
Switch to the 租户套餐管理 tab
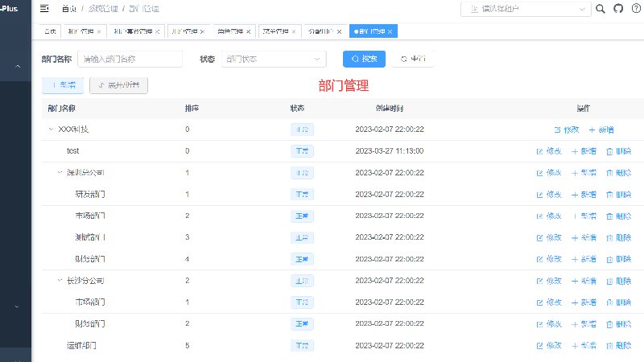coord(133,31)
